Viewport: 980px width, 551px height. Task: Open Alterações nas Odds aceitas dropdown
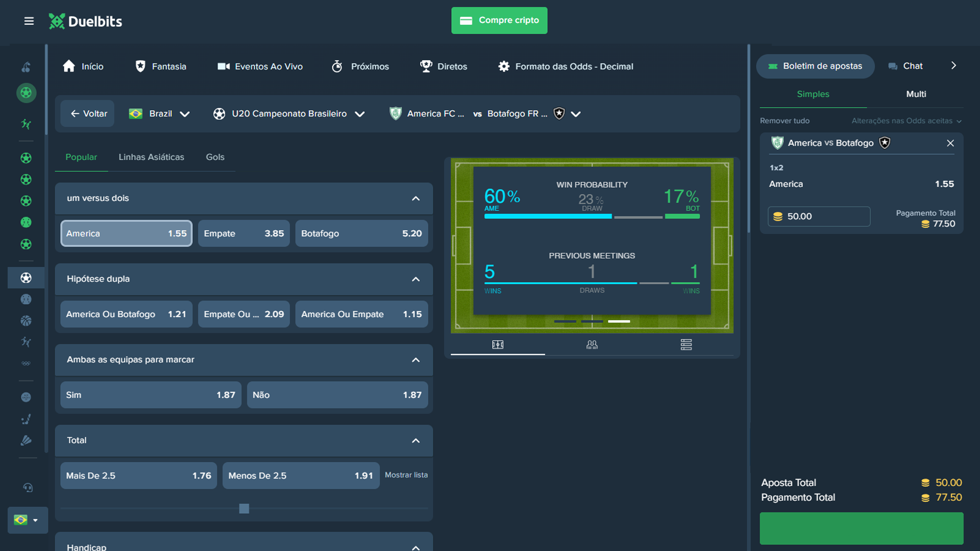point(906,121)
